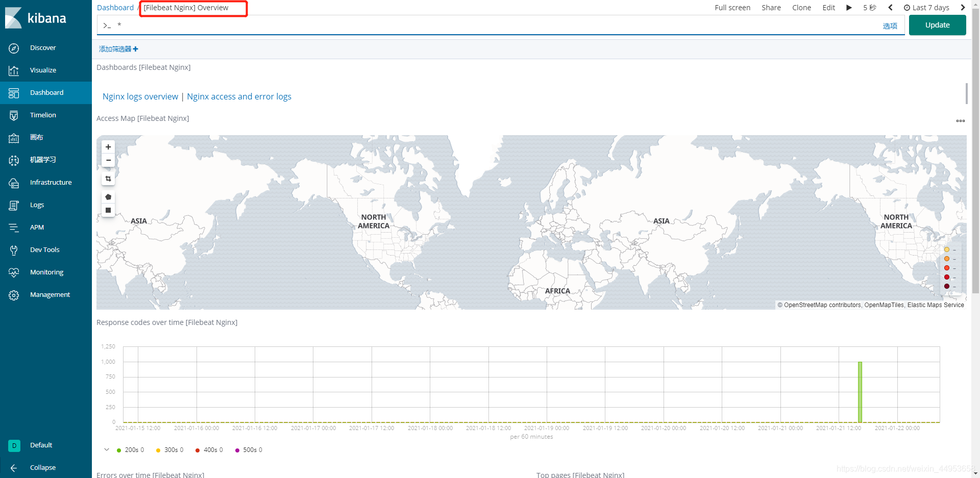Open Infrastructure icon in sidebar
This screenshot has height=478, width=980.
14,183
